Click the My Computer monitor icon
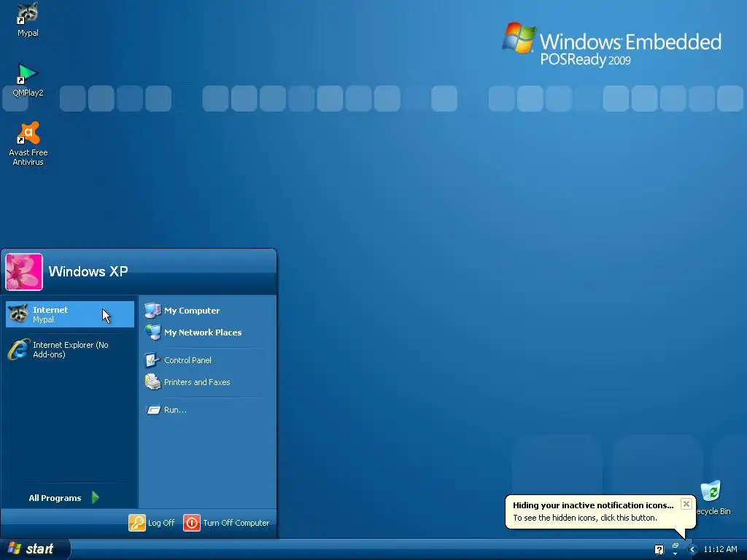This screenshot has height=560, width=747. [x=152, y=311]
